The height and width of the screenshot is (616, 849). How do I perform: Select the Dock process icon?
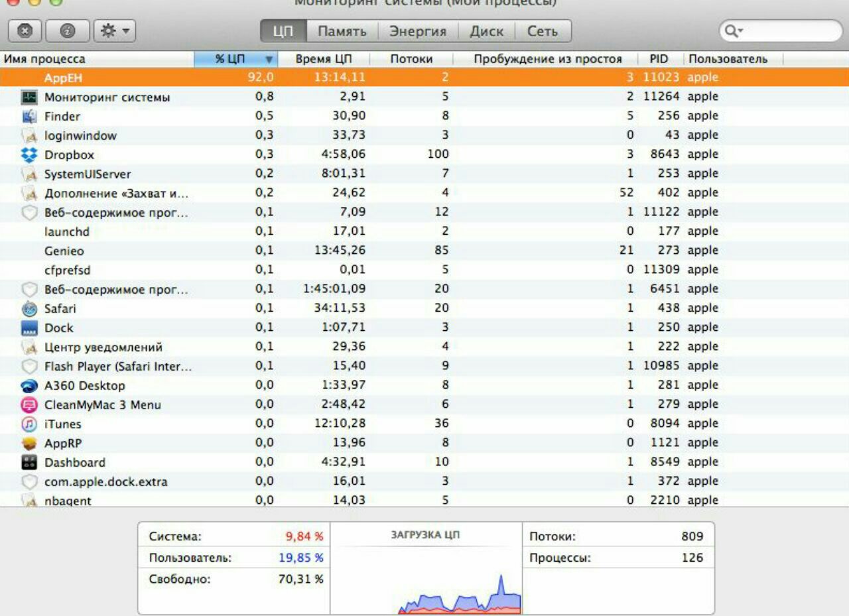click(x=29, y=328)
